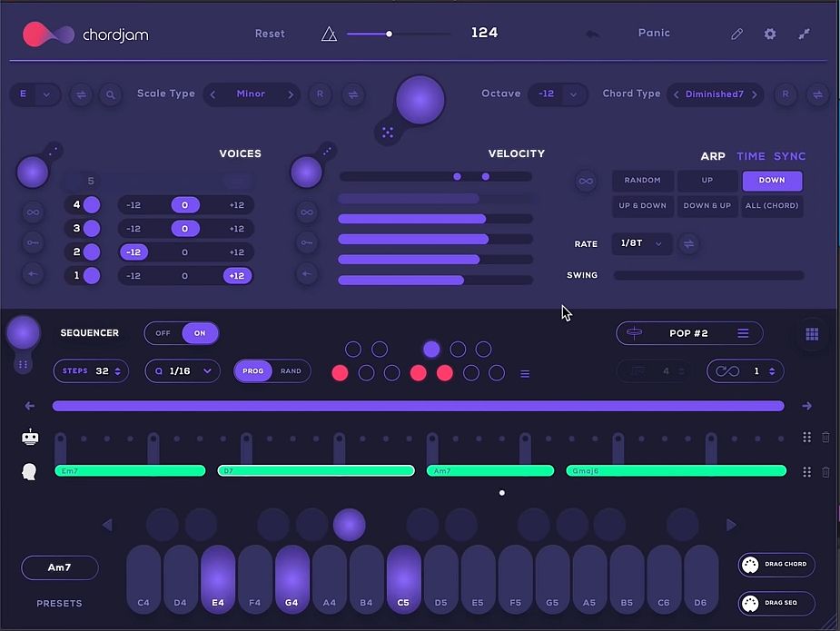This screenshot has width=840, height=631.
Task: Click the head icon on chord lane
Action: 29,471
